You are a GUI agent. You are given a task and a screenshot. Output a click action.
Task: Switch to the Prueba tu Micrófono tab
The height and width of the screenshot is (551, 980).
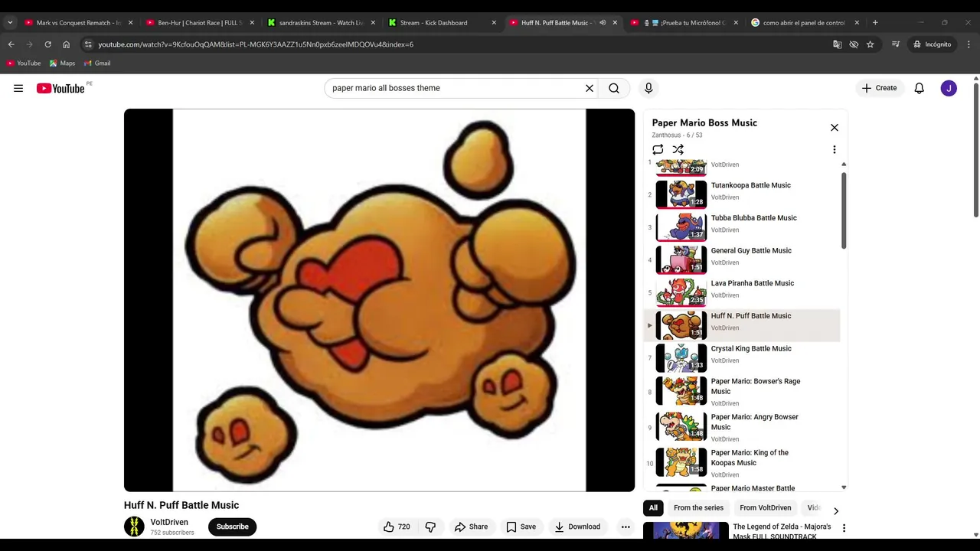(685, 23)
